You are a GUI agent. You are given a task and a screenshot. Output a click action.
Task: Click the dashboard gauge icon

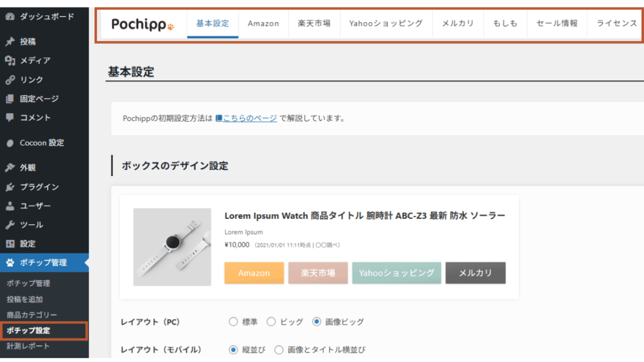tap(10, 17)
